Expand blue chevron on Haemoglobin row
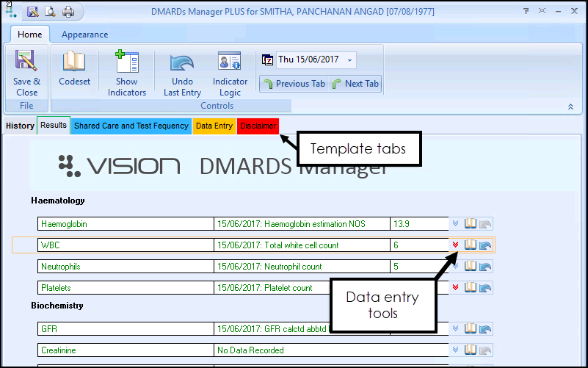 [456, 223]
